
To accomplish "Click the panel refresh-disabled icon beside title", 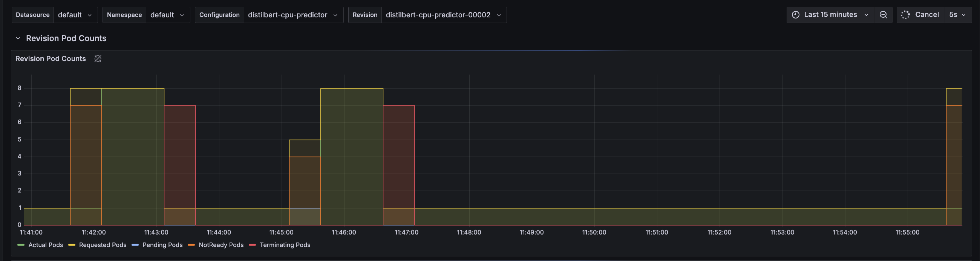I will (x=98, y=58).
